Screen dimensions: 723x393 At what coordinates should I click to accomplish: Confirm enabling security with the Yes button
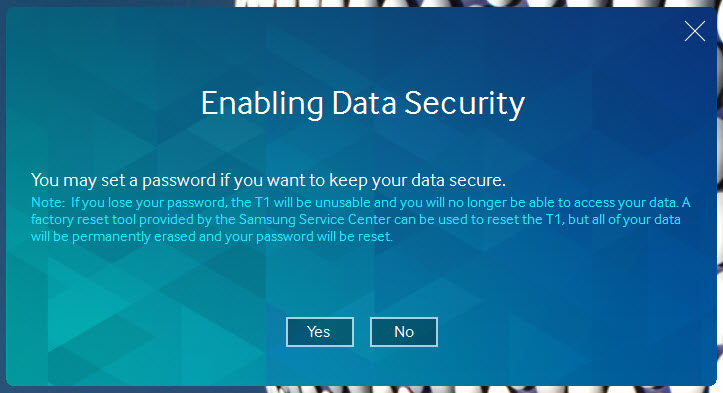click(x=320, y=332)
